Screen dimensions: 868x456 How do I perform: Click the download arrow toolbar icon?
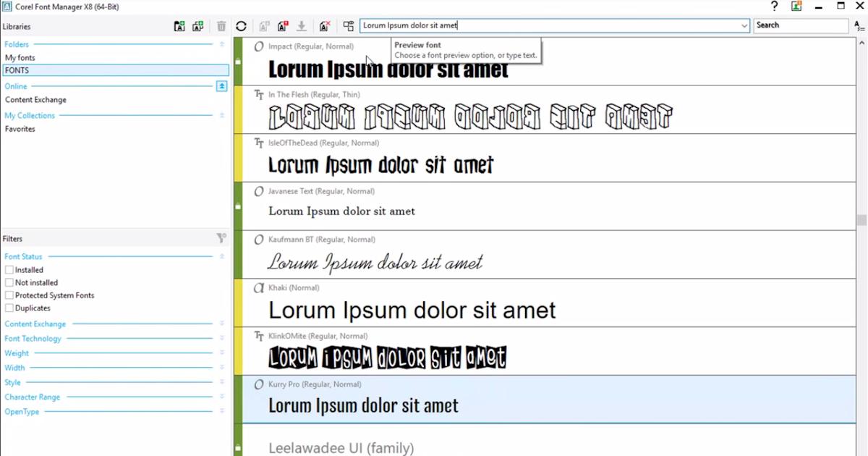pos(302,26)
